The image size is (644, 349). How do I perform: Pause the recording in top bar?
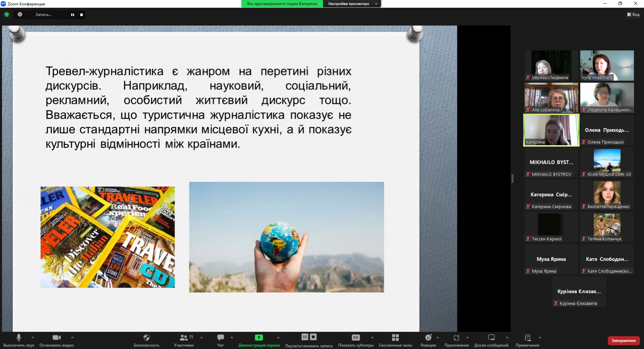pyautogui.click(x=72, y=15)
